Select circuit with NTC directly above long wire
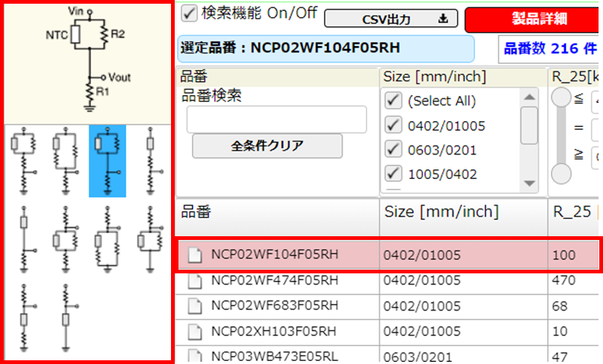This screenshot has width=603, height=364. tap(23, 238)
